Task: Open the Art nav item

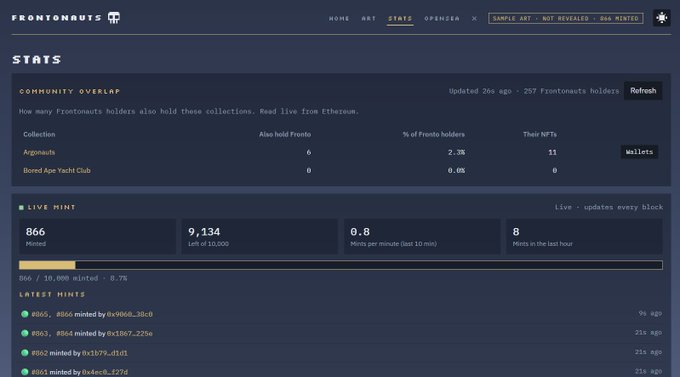Action: point(369,18)
